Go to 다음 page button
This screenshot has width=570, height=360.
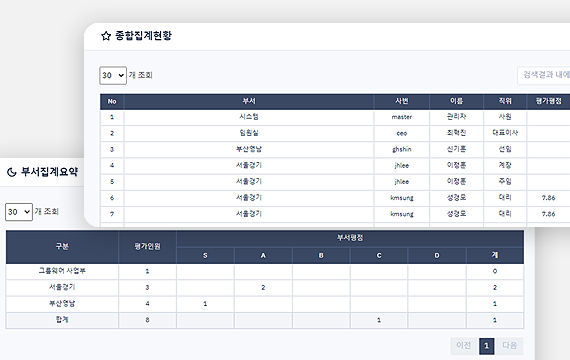point(510,345)
